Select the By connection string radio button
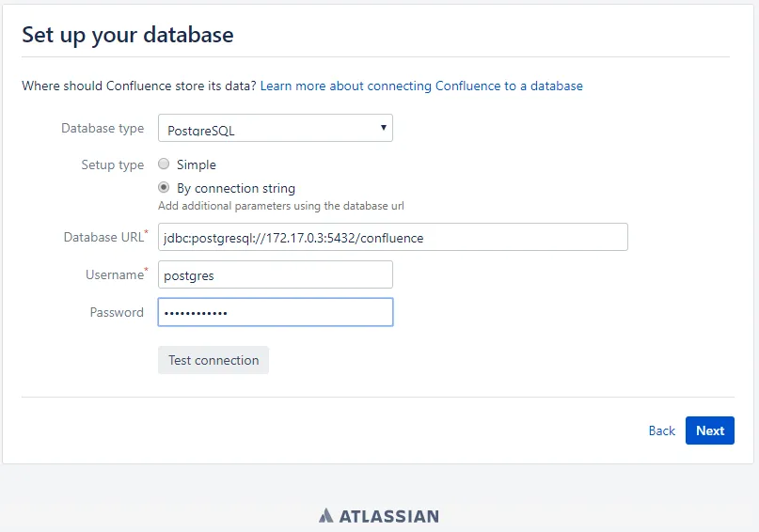Screen dimensions: 759x532 tap(164, 187)
